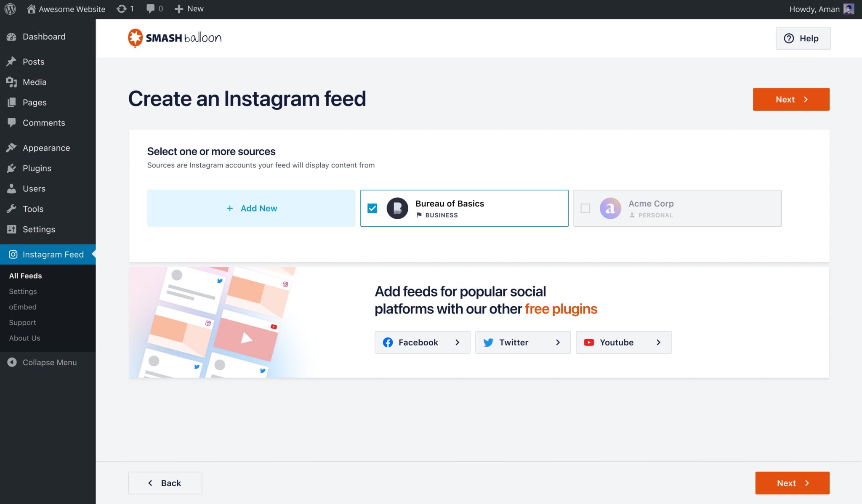Click the WordPress logo icon
Screen dimensions: 862x504
(x=10, y=9)
